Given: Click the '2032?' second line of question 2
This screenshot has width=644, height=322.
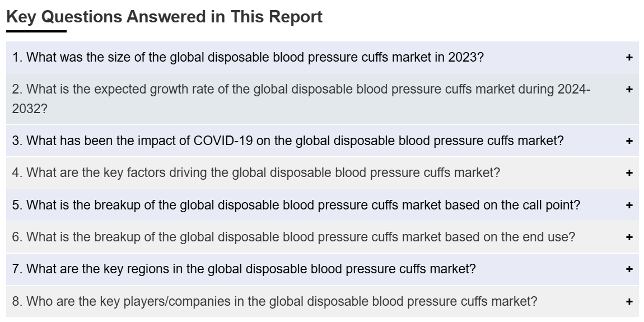Looking at the screenshot, I should (30, 109).
